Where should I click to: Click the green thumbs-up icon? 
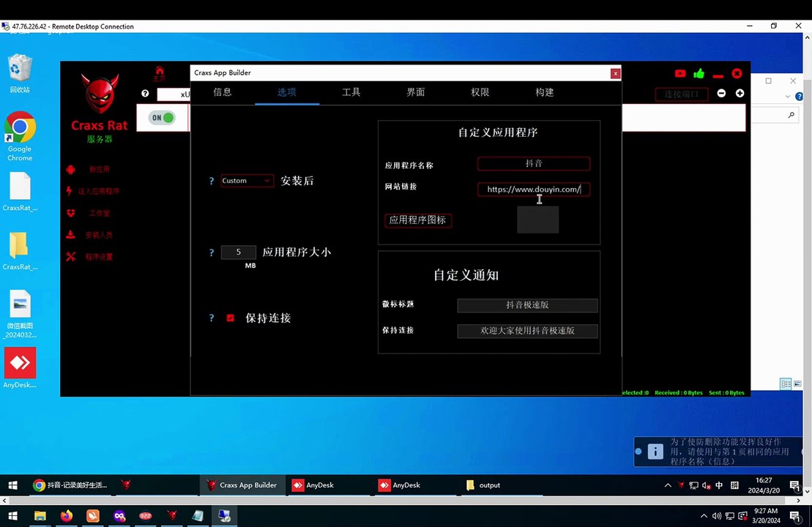699,73
